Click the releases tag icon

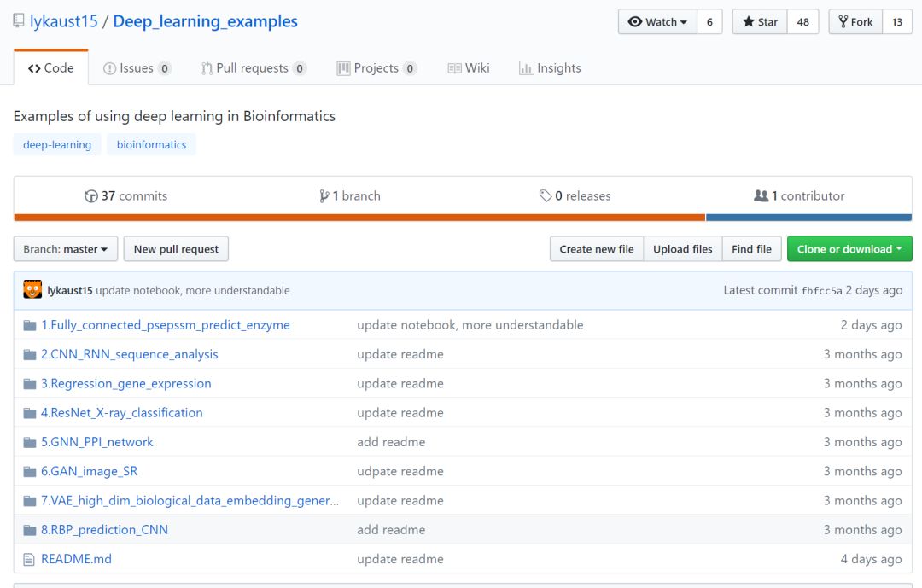point(546,196)
